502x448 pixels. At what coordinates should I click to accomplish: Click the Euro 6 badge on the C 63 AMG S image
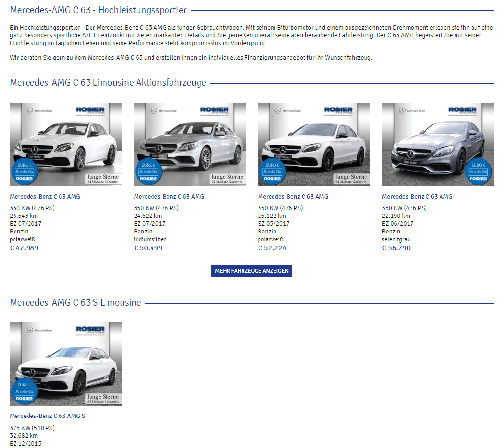tap(24, 391)
